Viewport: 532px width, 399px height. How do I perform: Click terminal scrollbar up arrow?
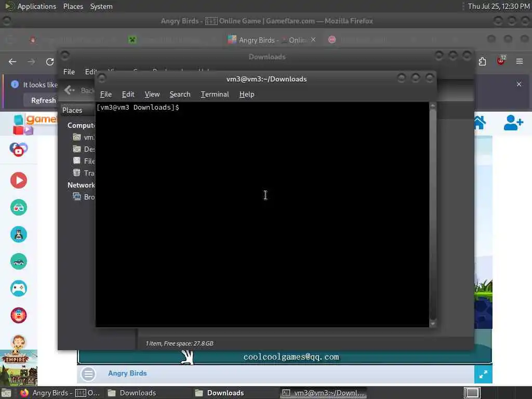pyautogui.click(x=433, y=106)
